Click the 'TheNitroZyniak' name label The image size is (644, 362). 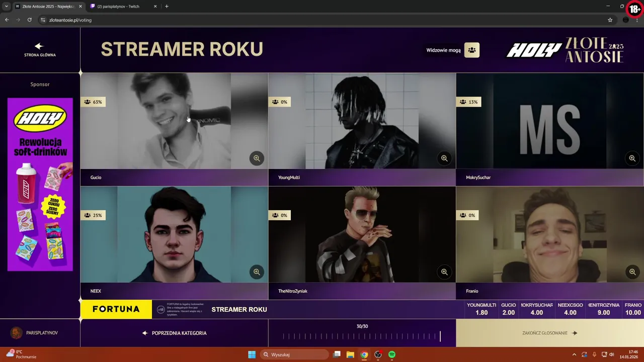[x=293, y=291]
